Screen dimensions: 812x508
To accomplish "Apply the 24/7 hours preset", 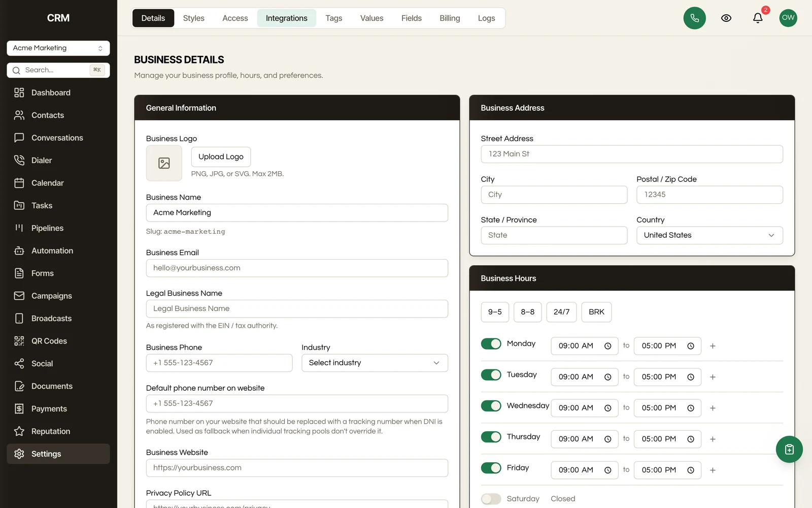I will click(x=561, y=312).
